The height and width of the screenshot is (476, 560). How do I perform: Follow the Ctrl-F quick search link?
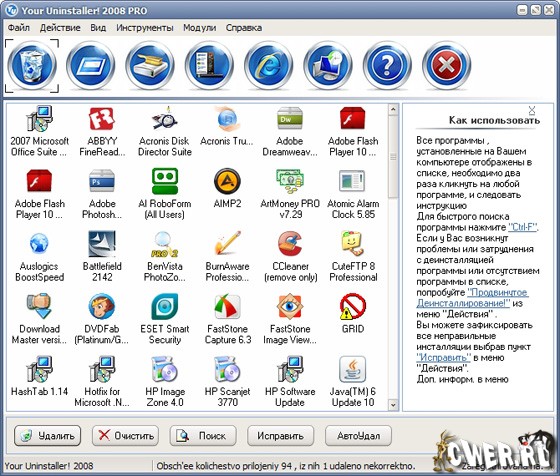tap(522, 227)
